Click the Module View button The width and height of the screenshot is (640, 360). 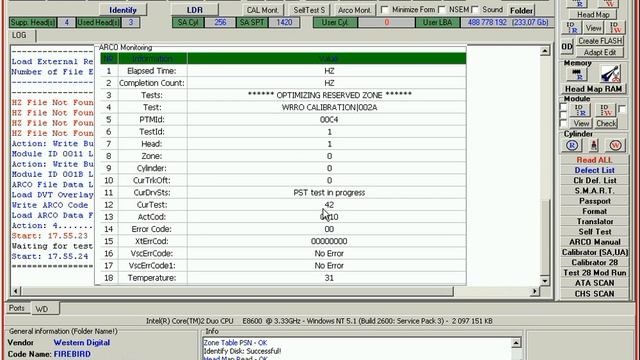tap(581, 123)
